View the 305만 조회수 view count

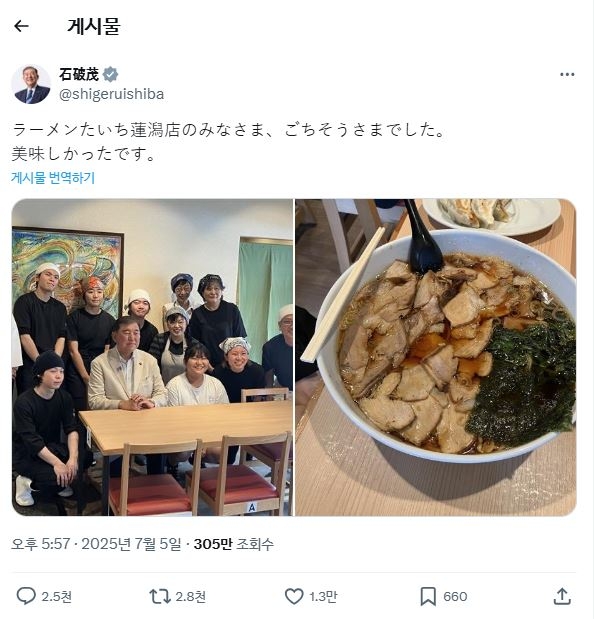234,544
